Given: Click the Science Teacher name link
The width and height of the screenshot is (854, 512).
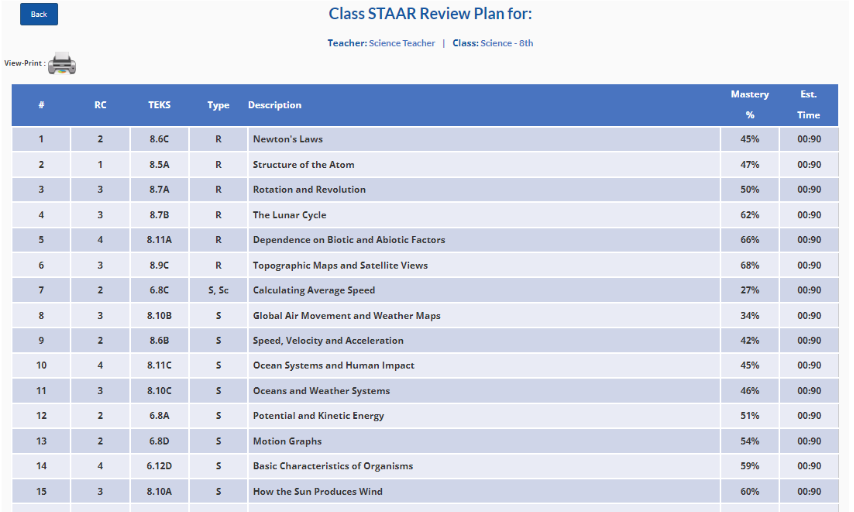Looking at the screenshot, I should pyautogui.click(x=402, y=43).
